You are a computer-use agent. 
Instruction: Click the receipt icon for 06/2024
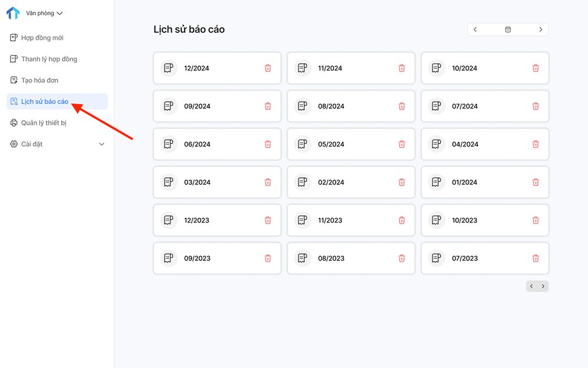pos(169,144)
